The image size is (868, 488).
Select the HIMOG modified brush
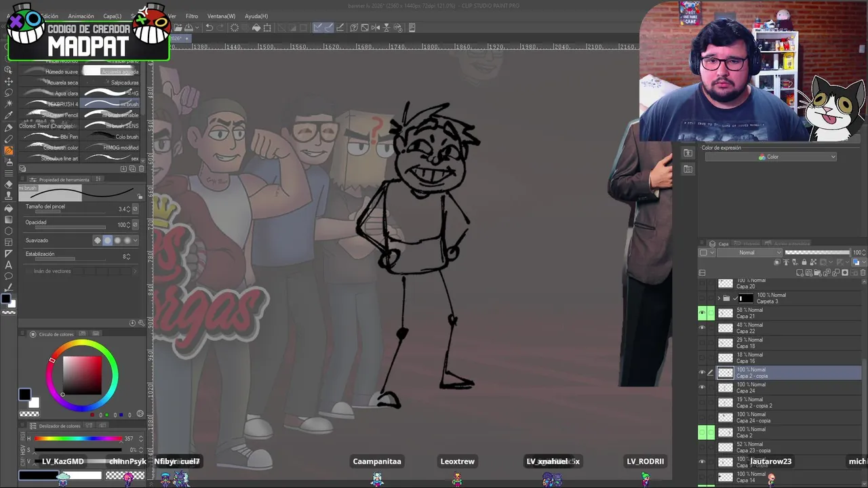point(111,148)
